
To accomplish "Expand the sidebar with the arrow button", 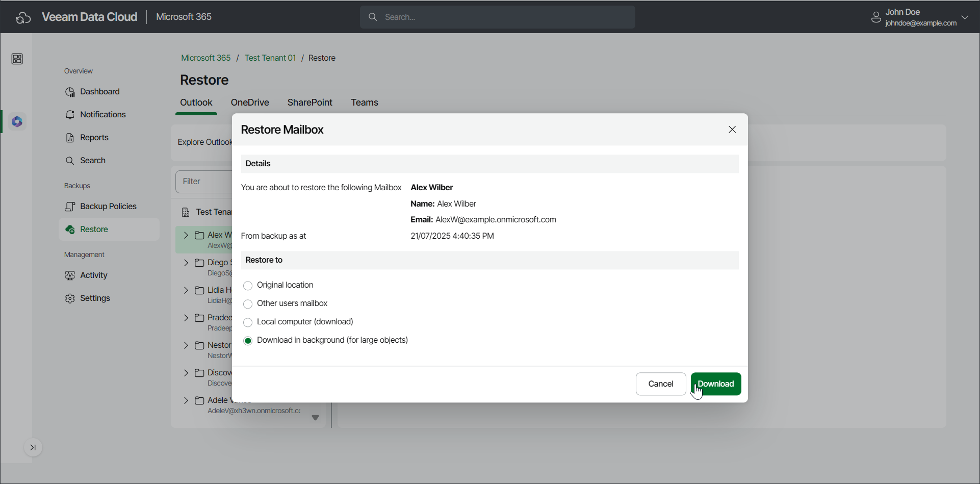I will click(33, 448).
